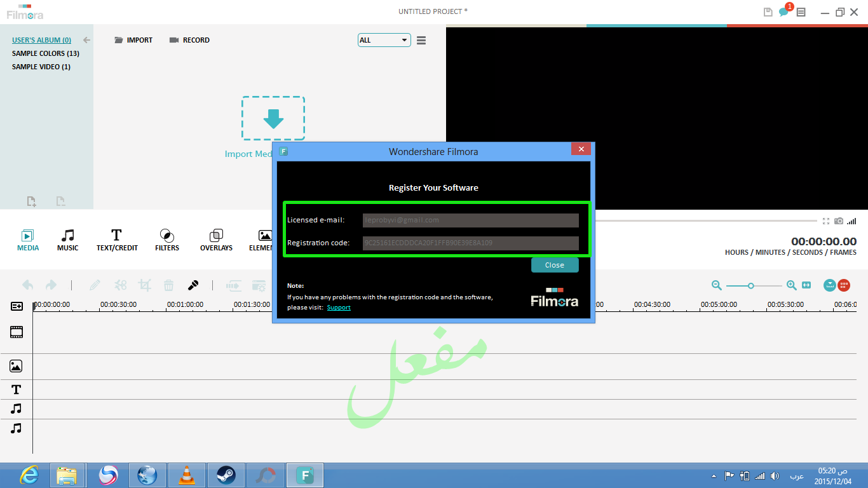The height and width of the screenshot is (488, 868).
Task: Expand Sample Video (1) album
Action: point(41,67)
